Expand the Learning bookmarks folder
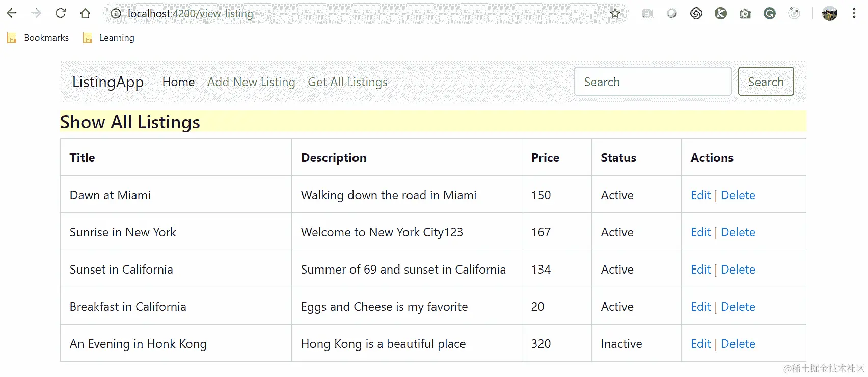The width and height of the screenshot is (868, 377). (109, 38)
